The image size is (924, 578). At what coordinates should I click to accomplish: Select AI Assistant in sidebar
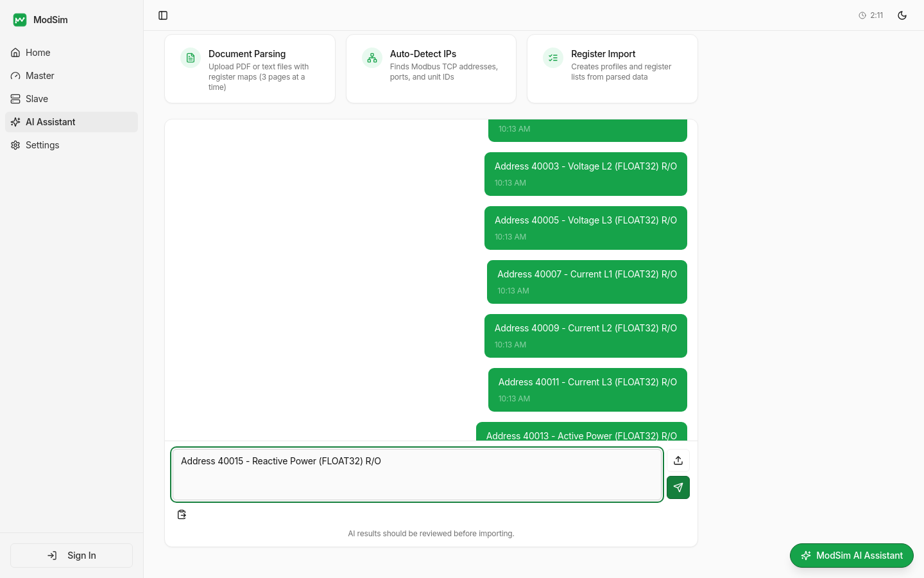(x=71, y=122)
